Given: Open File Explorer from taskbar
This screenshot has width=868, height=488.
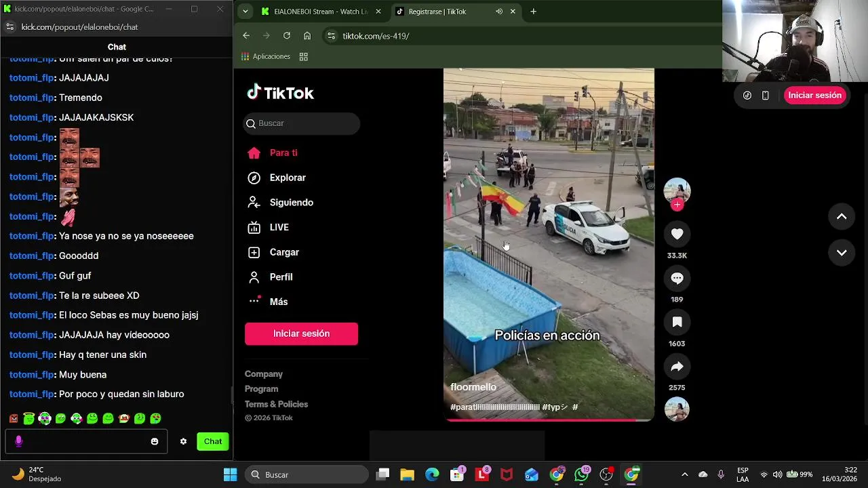Looking at the screenshot, I should click(407, 474).
